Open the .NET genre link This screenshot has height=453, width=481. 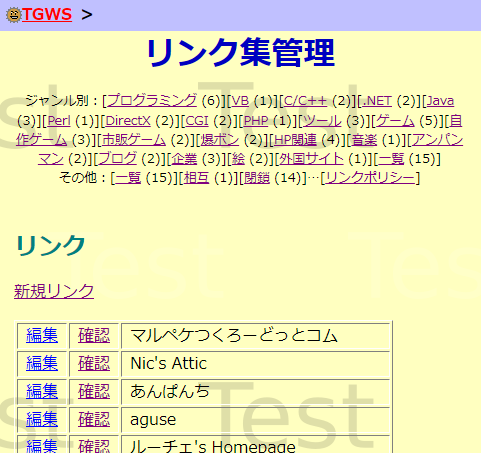coord(377,101)
